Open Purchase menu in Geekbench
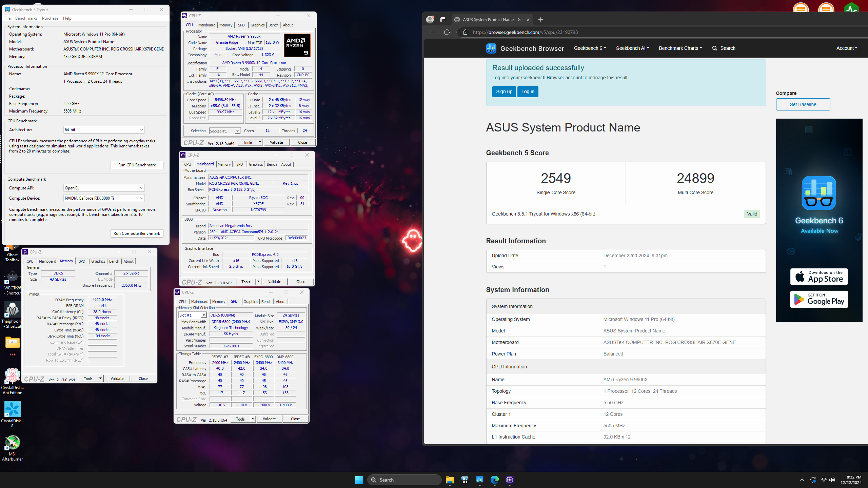The image size is (868, 488). coord(50,18)
